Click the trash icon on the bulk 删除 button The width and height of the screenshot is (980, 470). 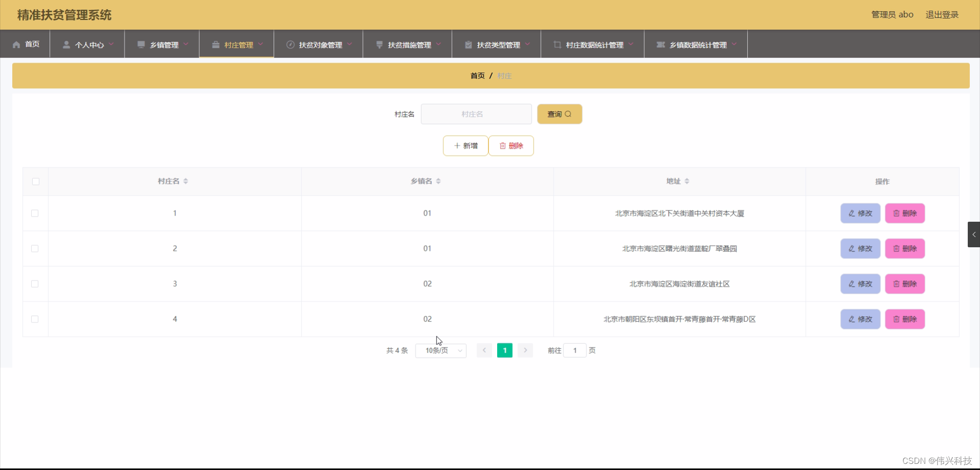(x=502, y=146)
